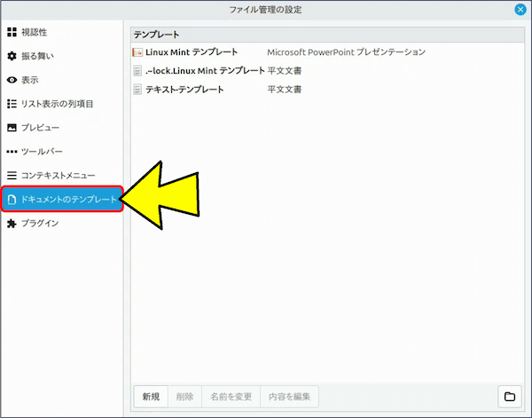Click the 削除 button
The width and height of the screenshot is (532, 418).
[184, 397]
